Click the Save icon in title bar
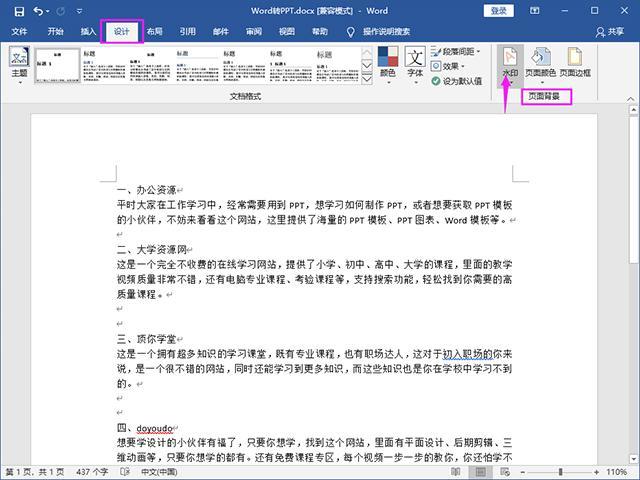Screen dimensions: 640x480 (x=19, y=11)
